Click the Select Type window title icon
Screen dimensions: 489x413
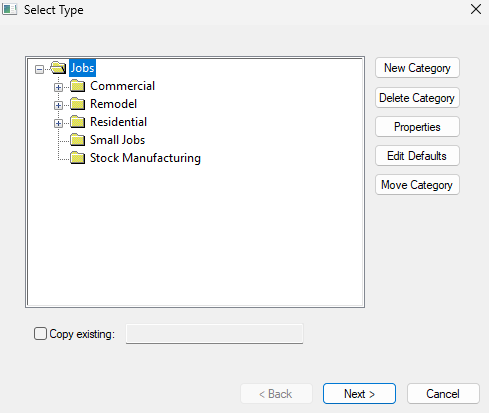(9, 9)
